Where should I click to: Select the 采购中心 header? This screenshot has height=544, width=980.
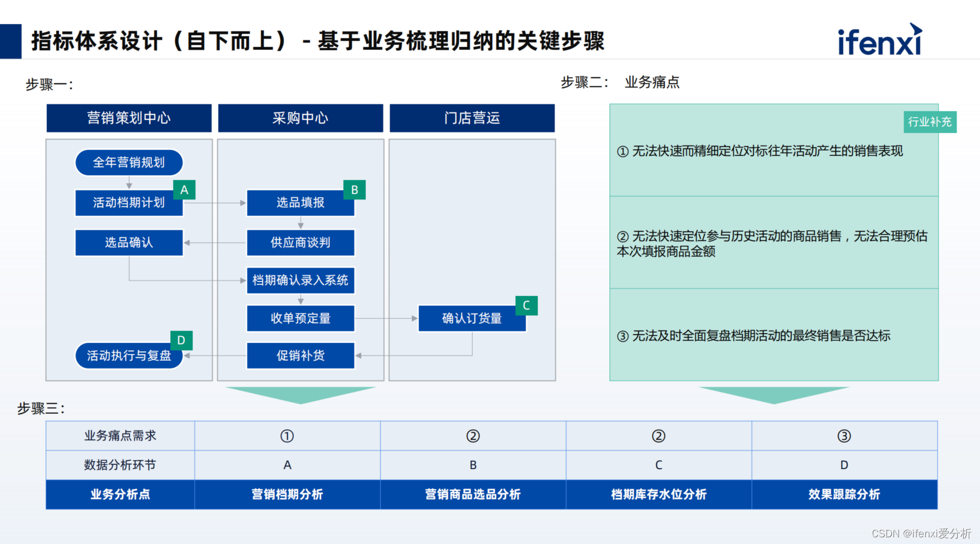300,118
